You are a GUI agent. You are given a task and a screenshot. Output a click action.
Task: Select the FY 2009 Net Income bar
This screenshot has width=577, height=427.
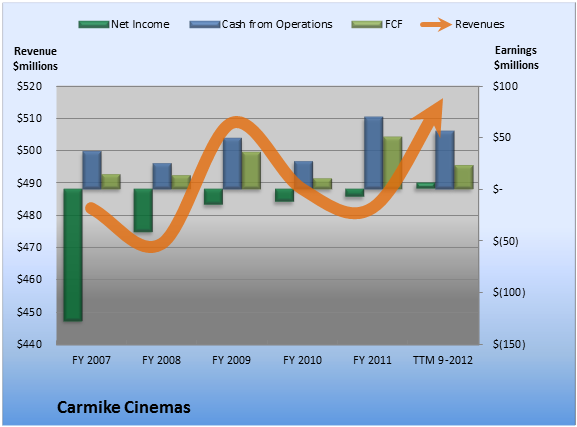coord(213,197)
